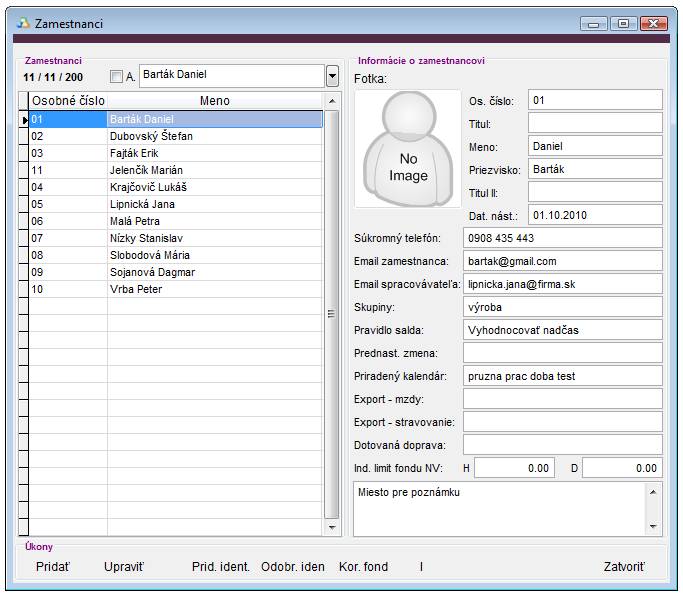This screenshot has height=597, width=683.
Task: Click the Email zamestnanca field
Action: pos(563,261)
